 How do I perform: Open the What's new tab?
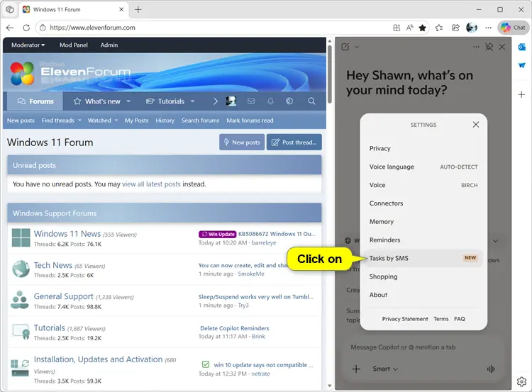(x=97, y=101)
